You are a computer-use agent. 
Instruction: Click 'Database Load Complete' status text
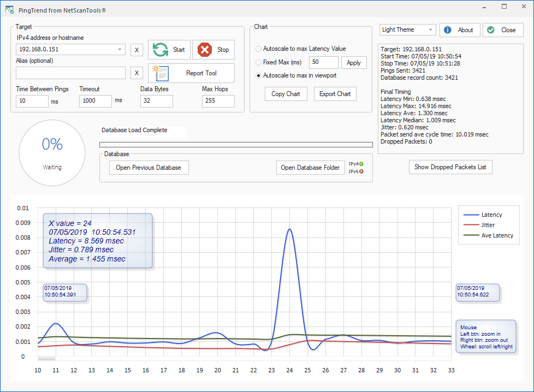click(x=134, y=130)
